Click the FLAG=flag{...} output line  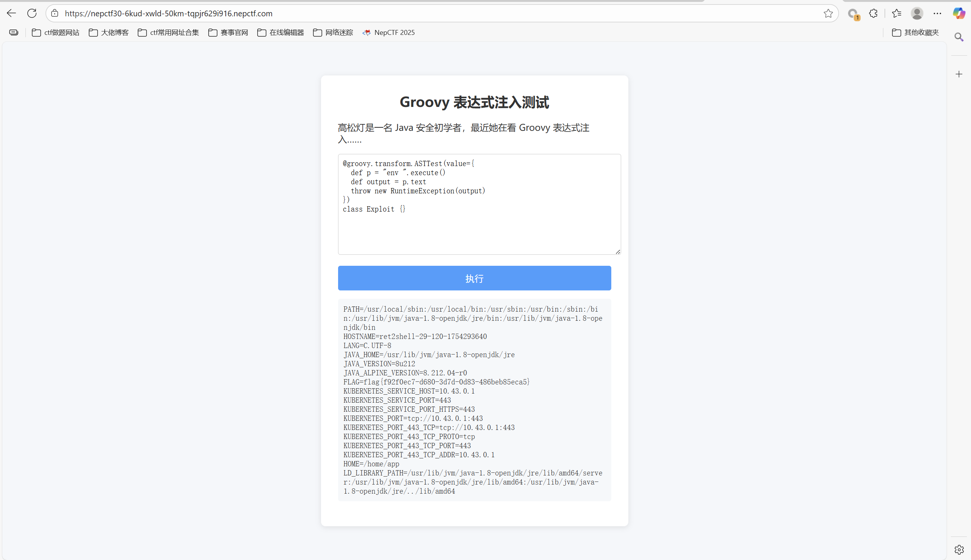coord(436,382)
